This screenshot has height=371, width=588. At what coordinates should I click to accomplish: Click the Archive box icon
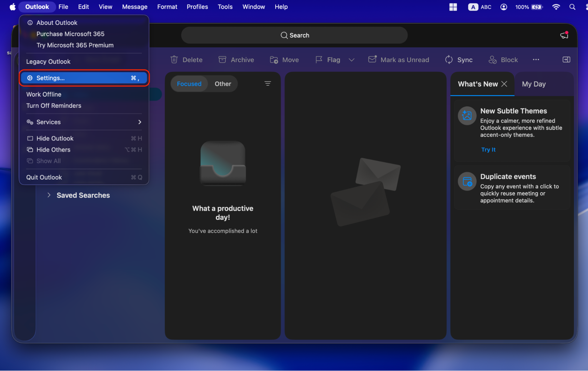pyautogui.click(x=222, y=60)
